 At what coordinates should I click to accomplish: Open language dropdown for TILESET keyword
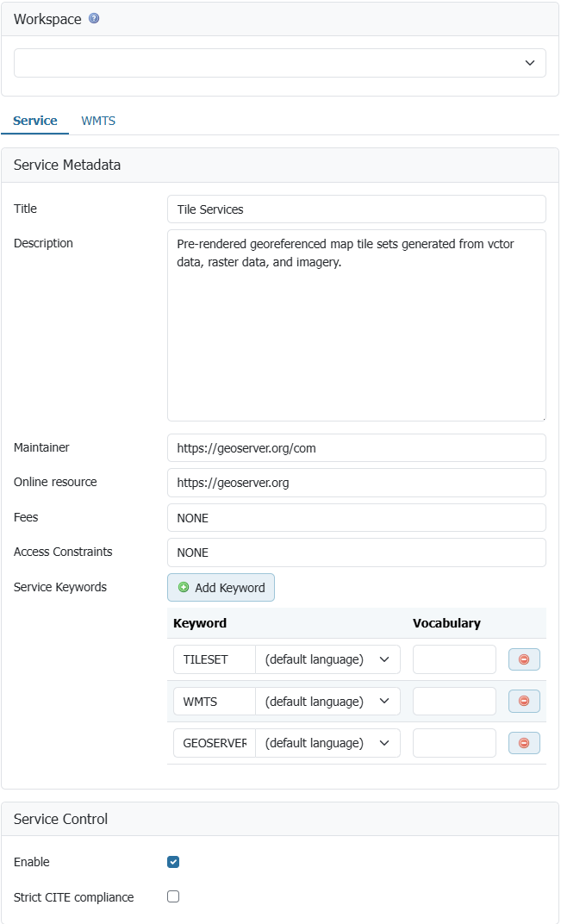click(327, 660)
